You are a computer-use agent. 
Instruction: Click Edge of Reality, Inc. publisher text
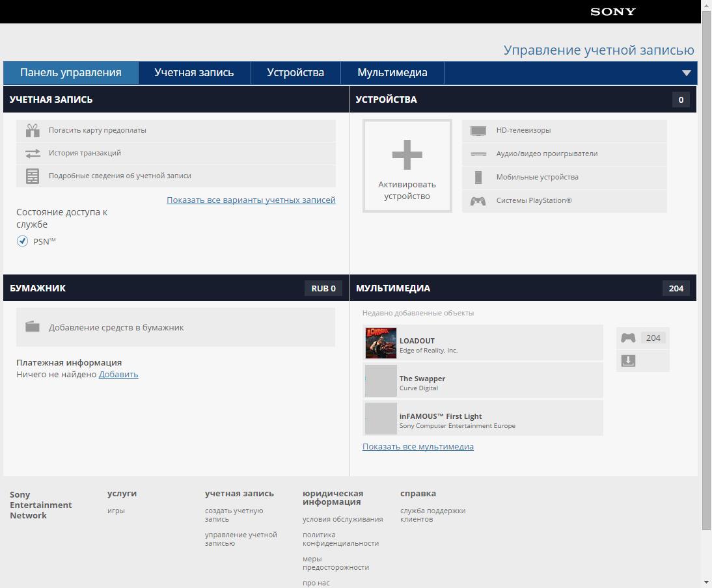click(x=429, y=350)
